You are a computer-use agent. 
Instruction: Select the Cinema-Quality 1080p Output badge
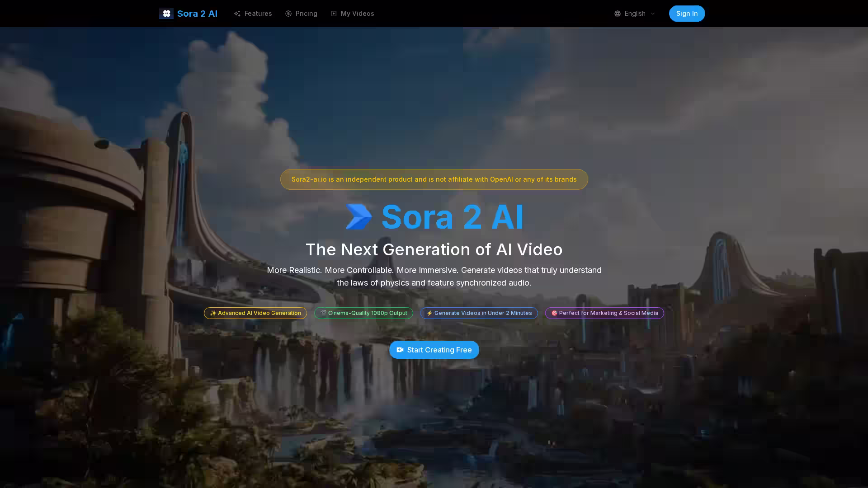363,313
